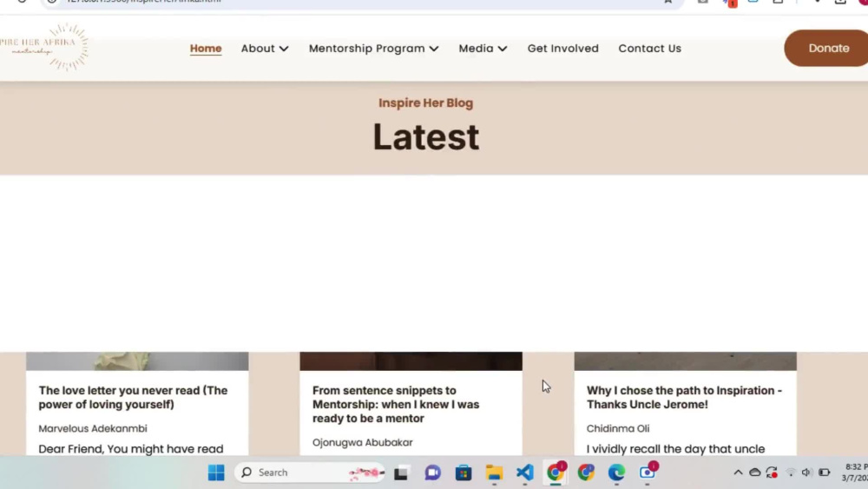Open 'From sentence snippets to Mentorship' article

pos(396,404)
